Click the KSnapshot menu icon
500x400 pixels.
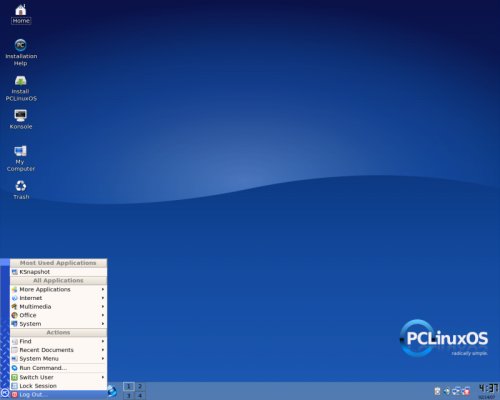14,272
